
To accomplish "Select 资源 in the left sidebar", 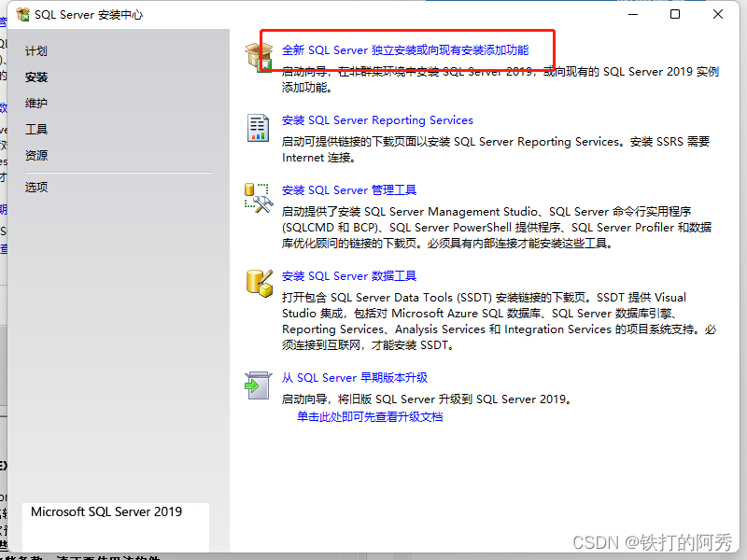I will (36, 155).
